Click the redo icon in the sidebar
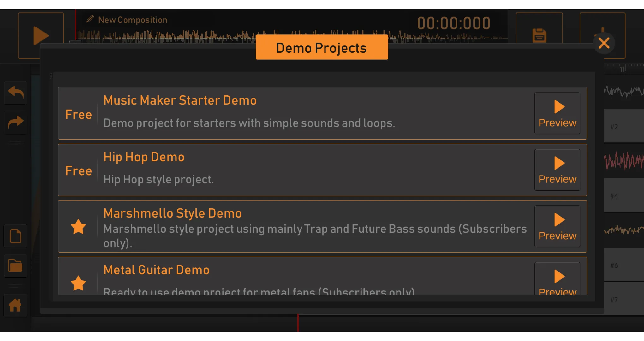 click(15, 122)
